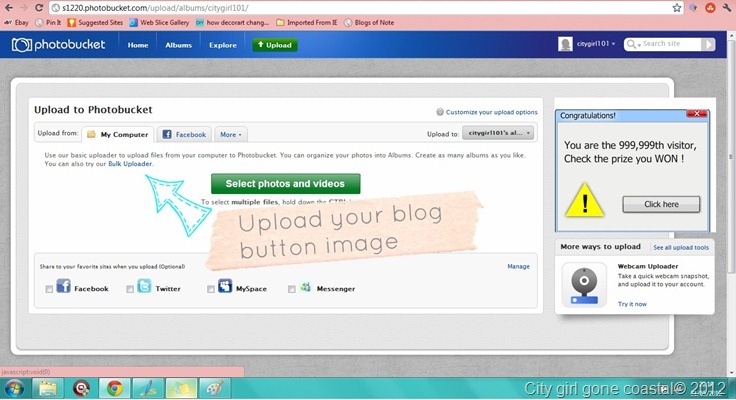Open Google Chrome from the taskbar
This screenshot has height=400, width=736.
(x=115, y=389)
